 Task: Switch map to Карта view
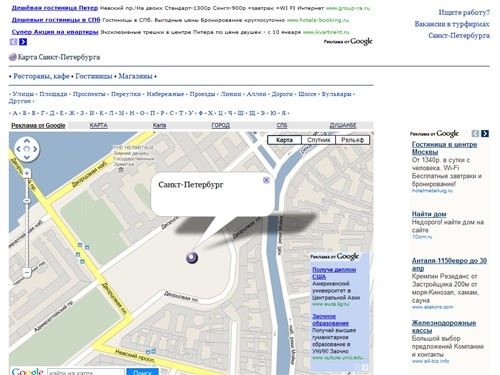(x=284, y=140)
